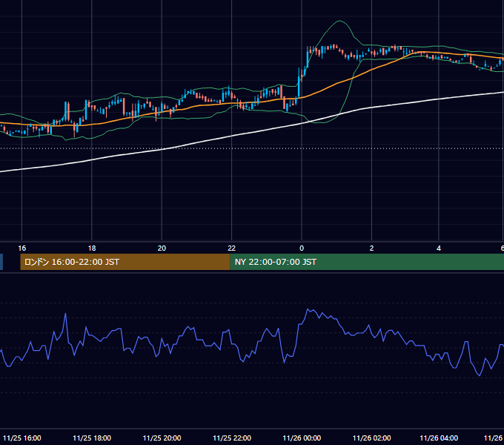Click the hour 2 axis tick
The image size is (504, 445).
(371, 248)
